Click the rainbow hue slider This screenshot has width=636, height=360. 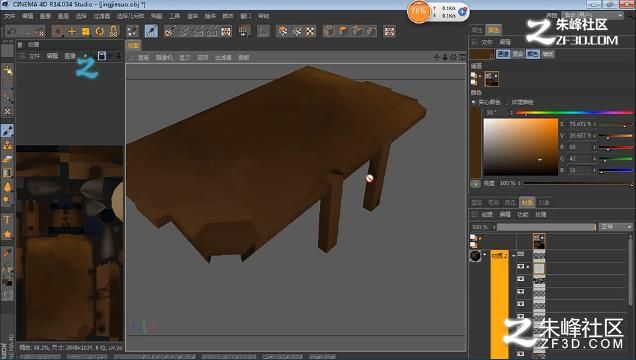tap(574, 112)
